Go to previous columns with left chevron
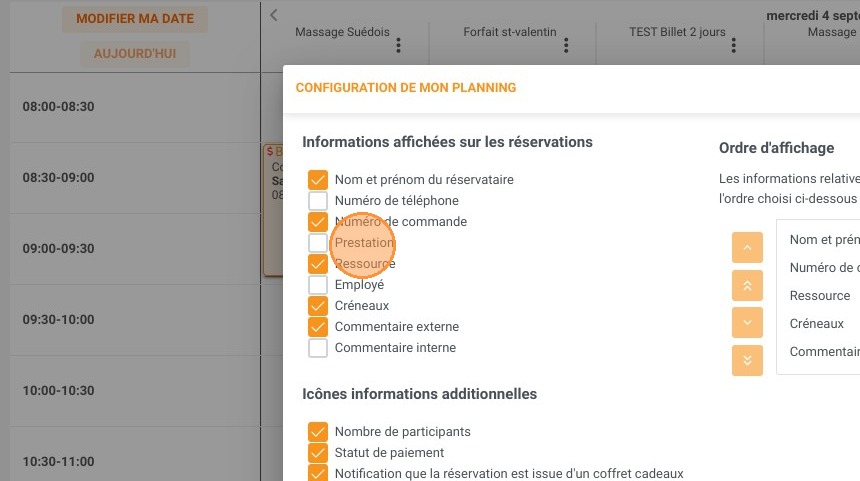 tap(274, 15)
